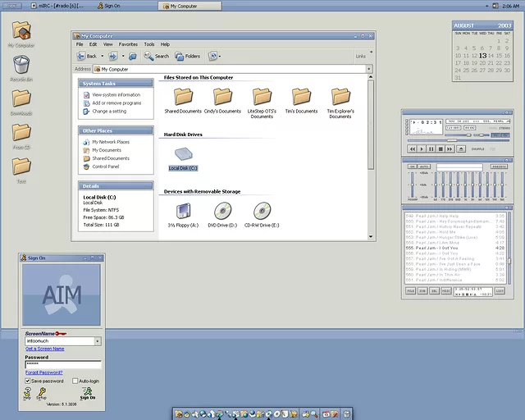Open the DVD Drive (D:) icon

[223, 212]
